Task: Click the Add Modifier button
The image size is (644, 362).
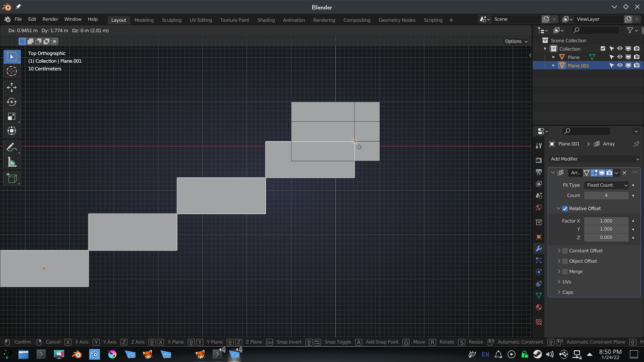Action: (594, 159)
